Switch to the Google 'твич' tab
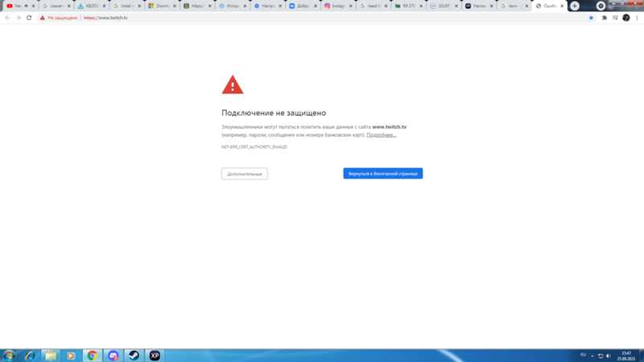The height and width of the screenshot is (362, 644). point(513,6)
